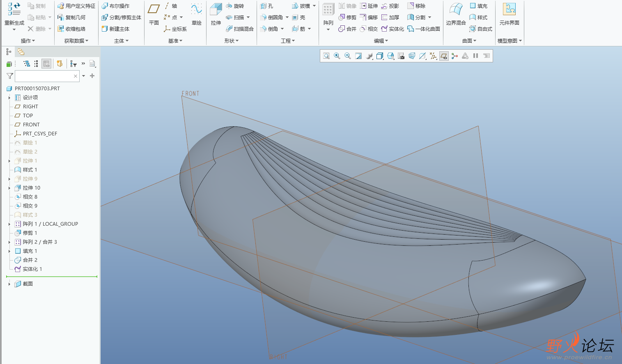The image size is (622, 364).
Task: Open the 操作 group dropdown
Action: coord(28,41)
